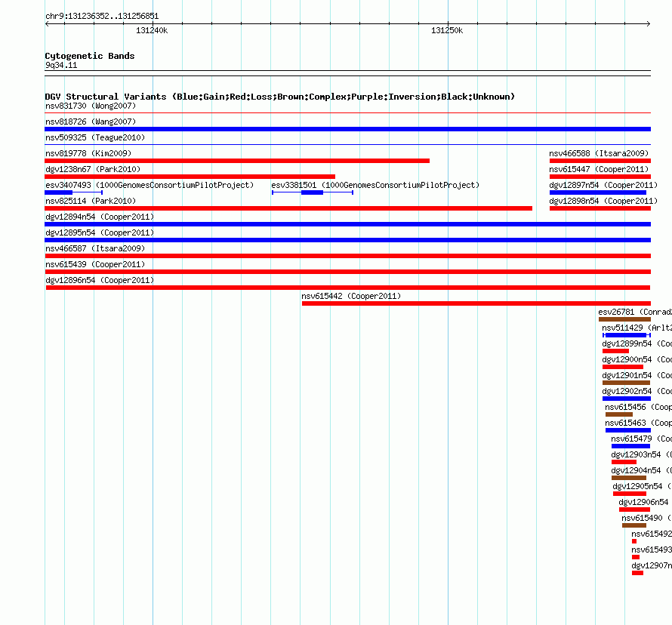Click the left arrow of the ruler
The image size is (672, 625).
(47, 24)
